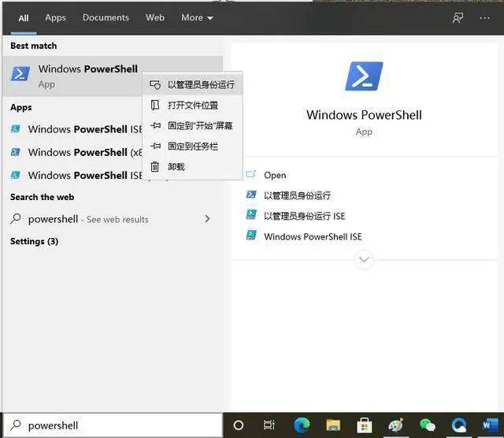Click the Cortana circle on taskbar

click(239, 425)
